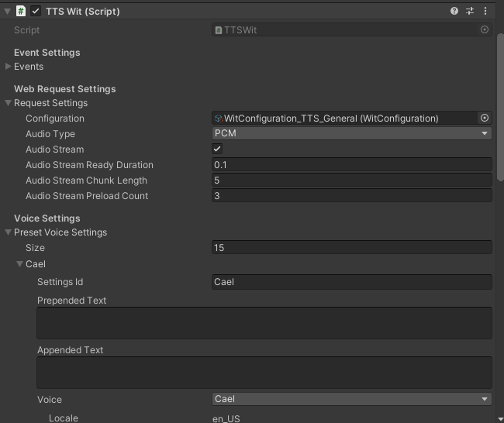Click the Settings Id label

click(x=60, y=282)
